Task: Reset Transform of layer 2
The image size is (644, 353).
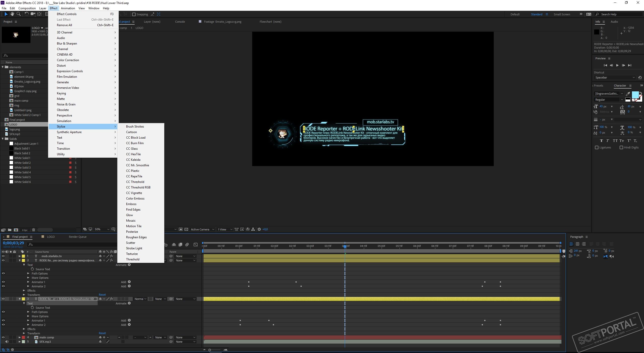Action: click(x=102, y=295)
